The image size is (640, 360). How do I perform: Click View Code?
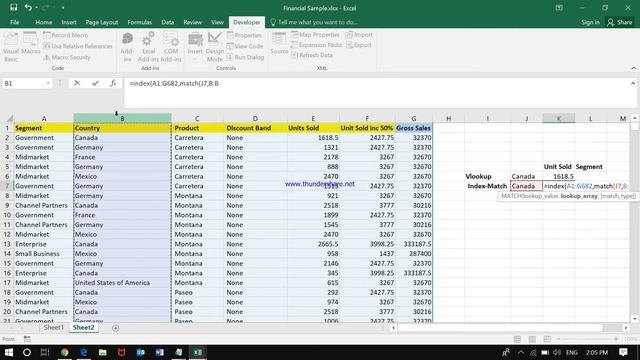[x=245, y=46]
